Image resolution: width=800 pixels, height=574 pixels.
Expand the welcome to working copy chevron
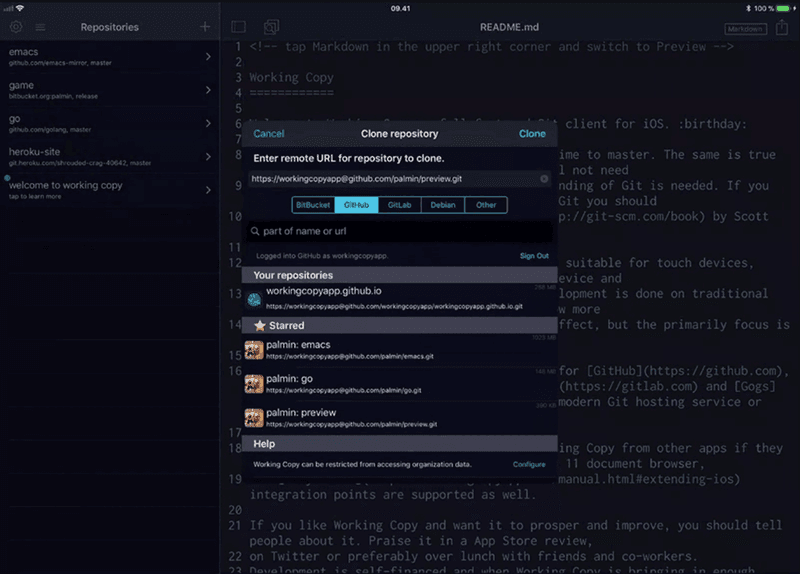click(x=208, y=190)
